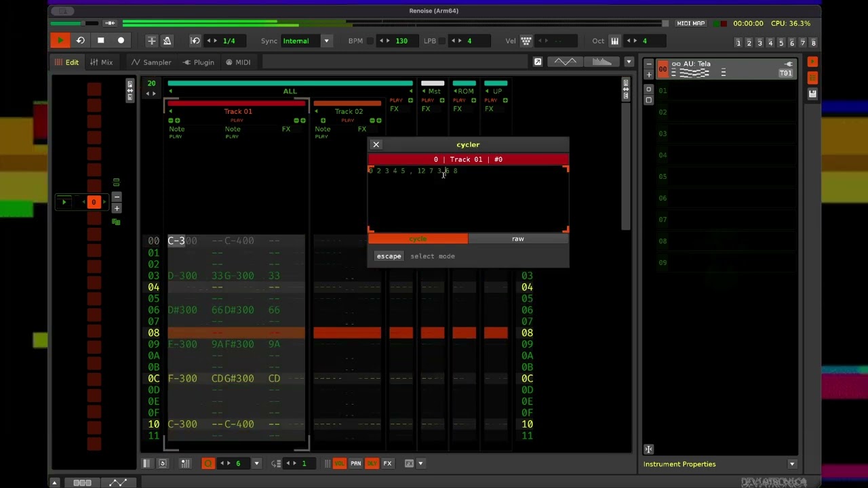Screen dimensions: 868x488
Task: Select view preset 8
Action: coord(813,43)
